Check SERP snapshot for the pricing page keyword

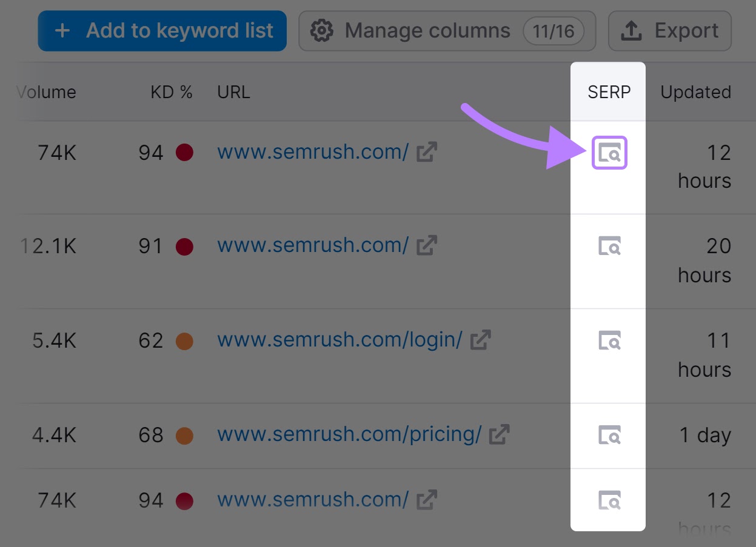point(608,436)
